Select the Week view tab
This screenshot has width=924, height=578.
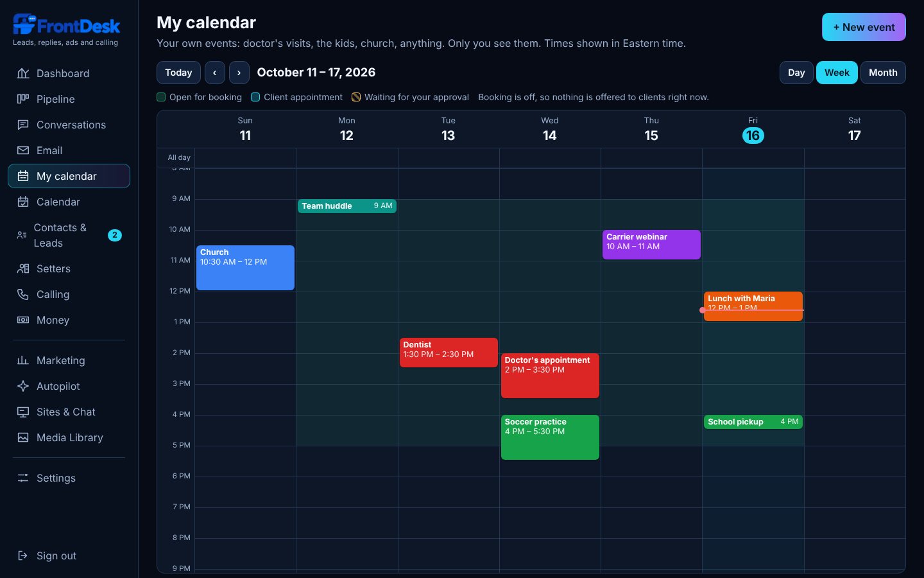pyautogui.click(x=837, y=73)
